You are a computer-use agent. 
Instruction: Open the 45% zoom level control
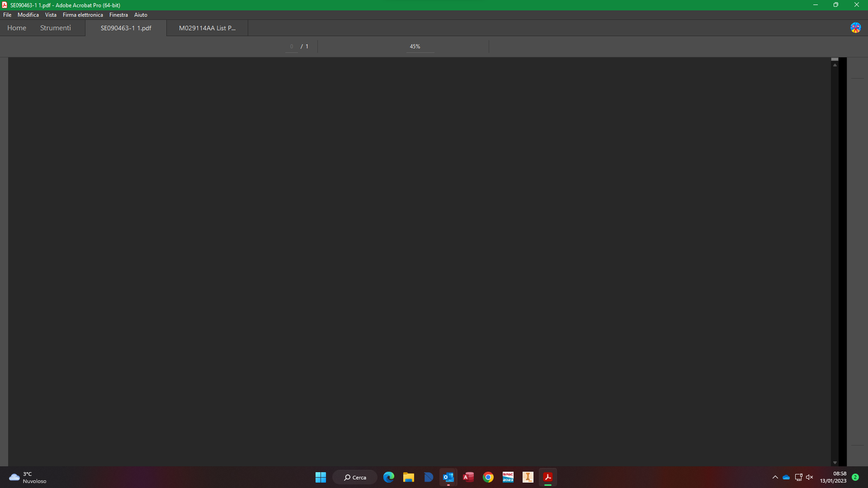(415, 46)
